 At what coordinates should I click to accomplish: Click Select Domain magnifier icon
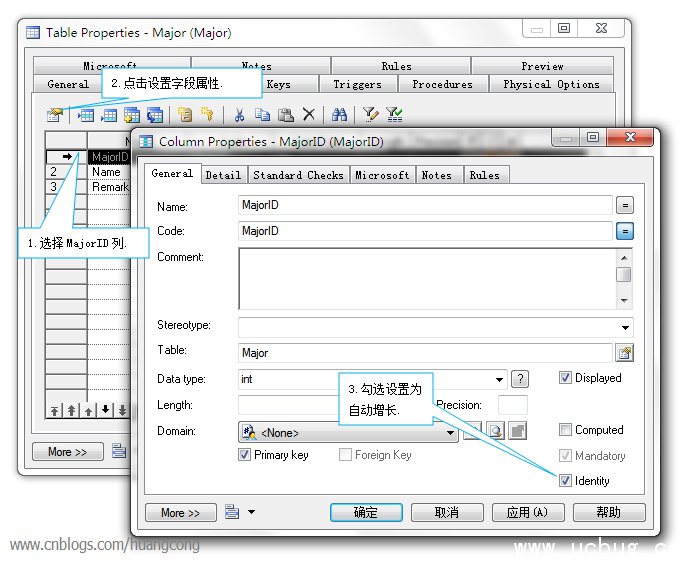click(x=496, y=431)
